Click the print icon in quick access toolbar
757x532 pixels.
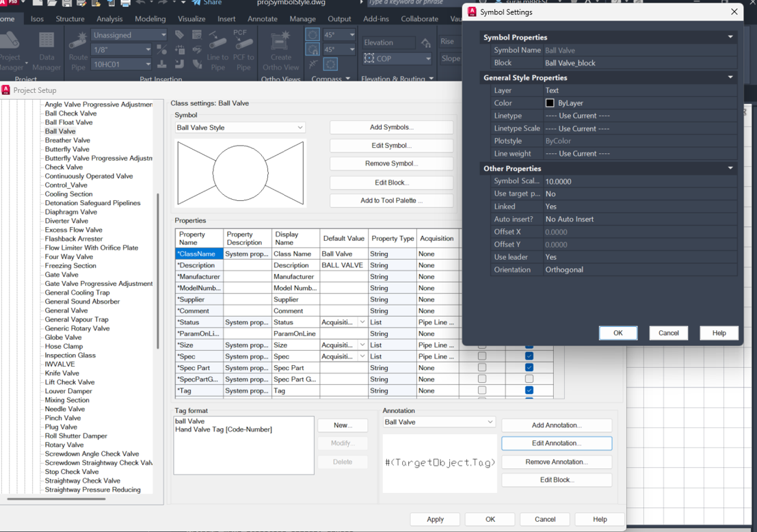point(125,3)
